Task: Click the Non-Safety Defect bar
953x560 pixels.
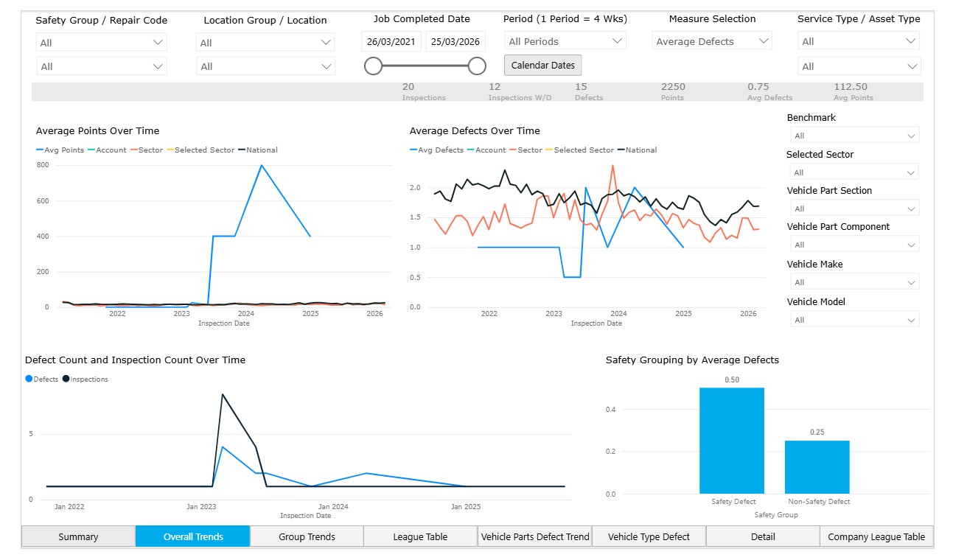Action: (817, 467)
